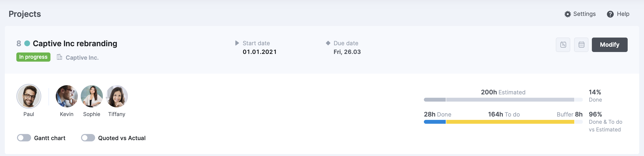This screenshot has width=644, height=156.
Task: Click the Modify button
Action: click(609, 45)
